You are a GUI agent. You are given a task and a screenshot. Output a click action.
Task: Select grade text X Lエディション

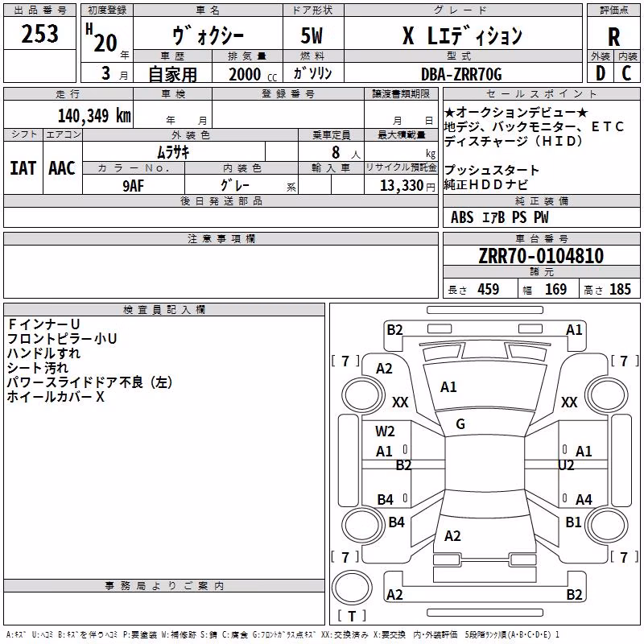pyautogui.click(x=462, y=35)
